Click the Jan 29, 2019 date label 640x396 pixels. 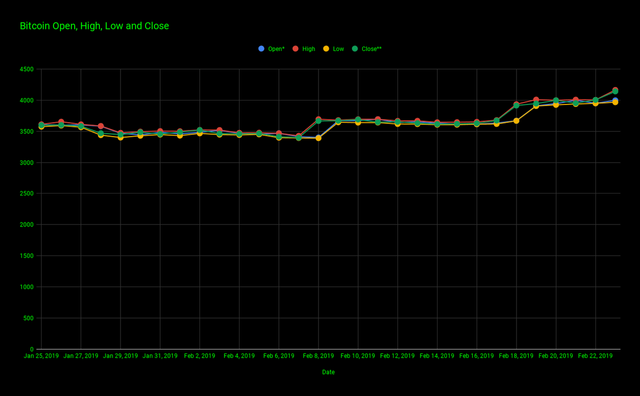pyautogui.click(x=120, y=356)
